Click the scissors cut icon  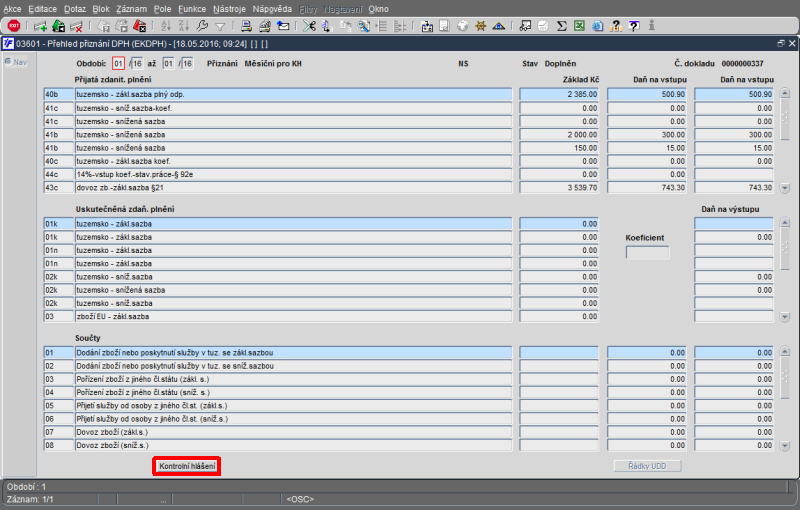tap(309, 26)
